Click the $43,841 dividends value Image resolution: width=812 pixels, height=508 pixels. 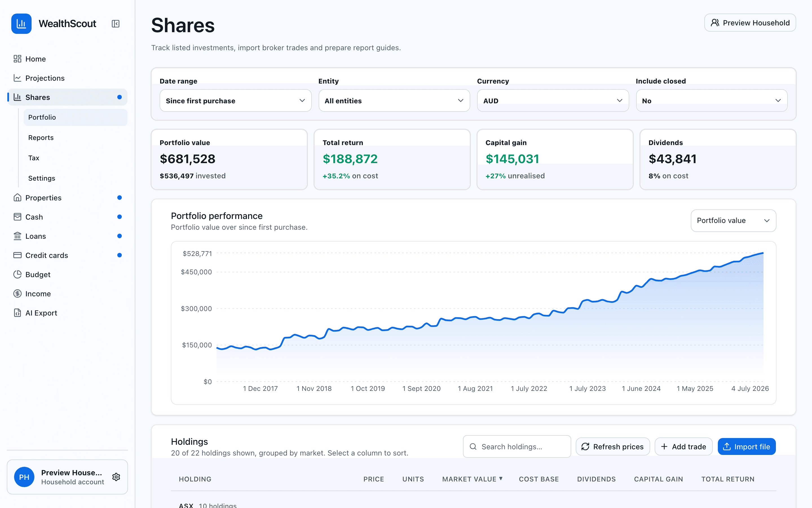pos(672,159)
